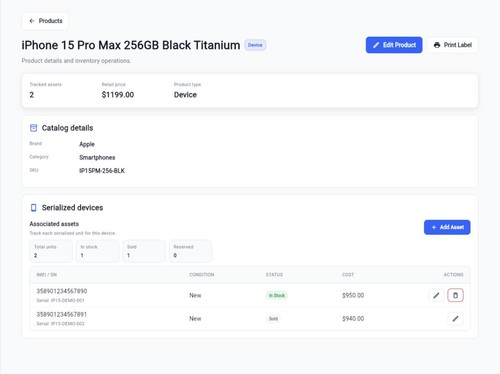This screenshot has height=374, width=500.
Task: Click the Sold status badge
Action: tap(273, 319)
